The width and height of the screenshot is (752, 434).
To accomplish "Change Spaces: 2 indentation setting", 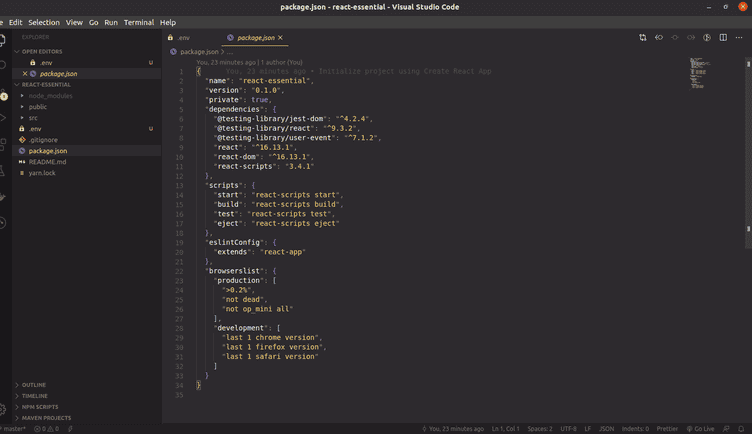I will pyautogui.click(x=540, y=429).
